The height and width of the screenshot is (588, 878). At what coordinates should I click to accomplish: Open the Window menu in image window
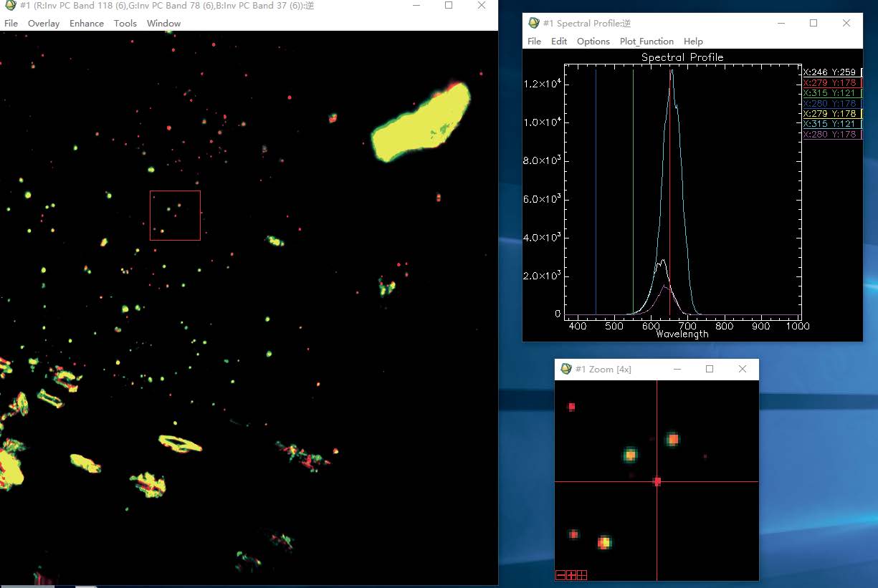click(163, 24)
